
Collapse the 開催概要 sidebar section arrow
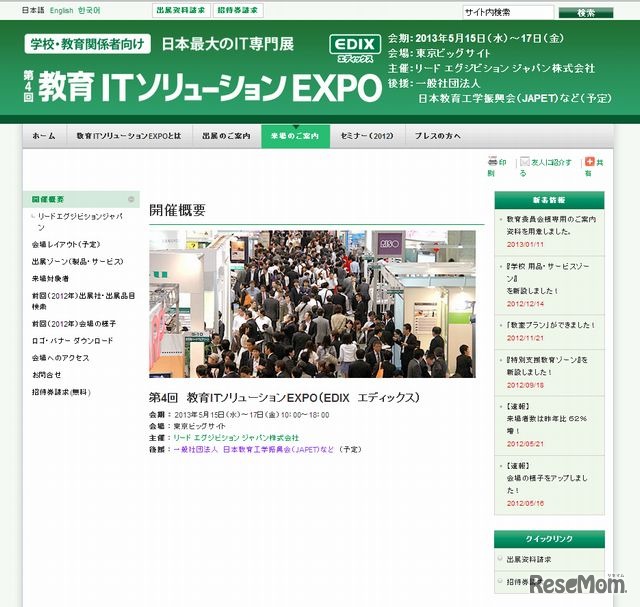coord(131,199)
